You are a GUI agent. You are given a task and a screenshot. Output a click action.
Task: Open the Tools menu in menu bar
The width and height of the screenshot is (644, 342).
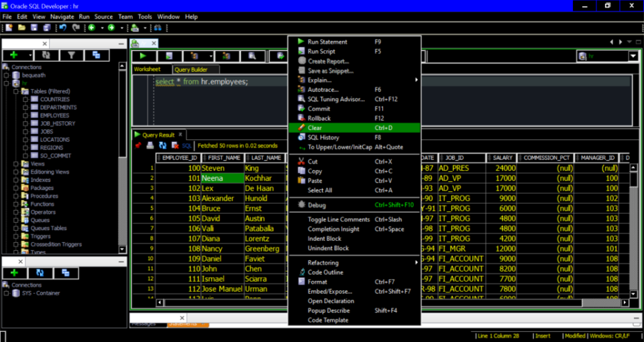(145, 16)
